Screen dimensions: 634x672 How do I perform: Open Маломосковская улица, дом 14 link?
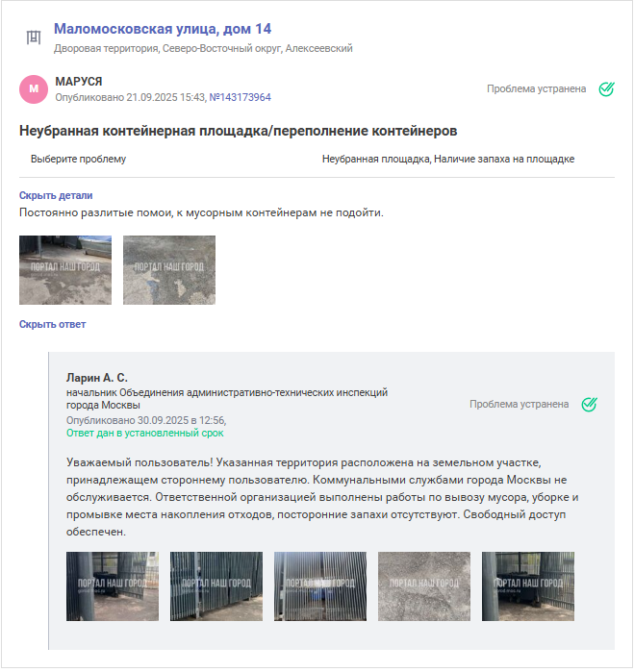163,29
